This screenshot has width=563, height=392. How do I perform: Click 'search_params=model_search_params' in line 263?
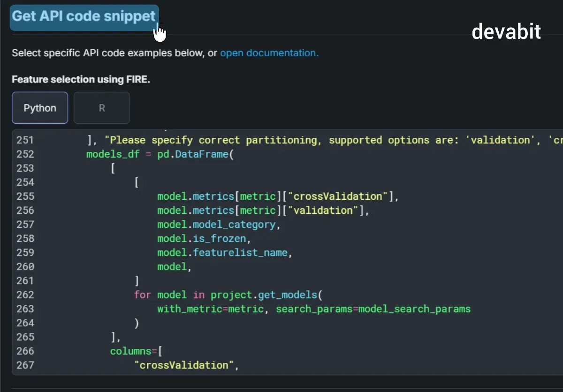[x=373, y=309]
